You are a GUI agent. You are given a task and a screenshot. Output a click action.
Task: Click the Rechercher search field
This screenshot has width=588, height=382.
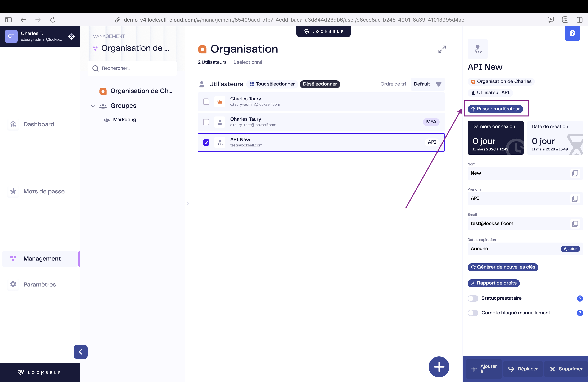(x=132, y=68)
